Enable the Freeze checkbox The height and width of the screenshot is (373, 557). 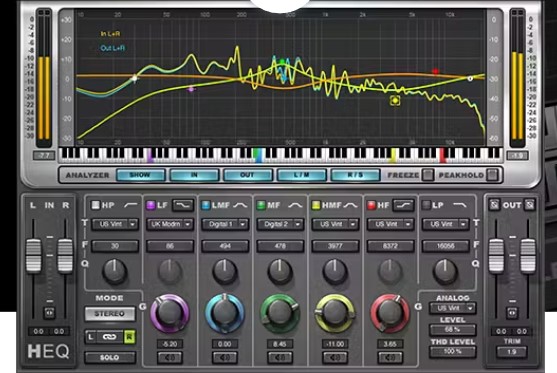point(428,175)
